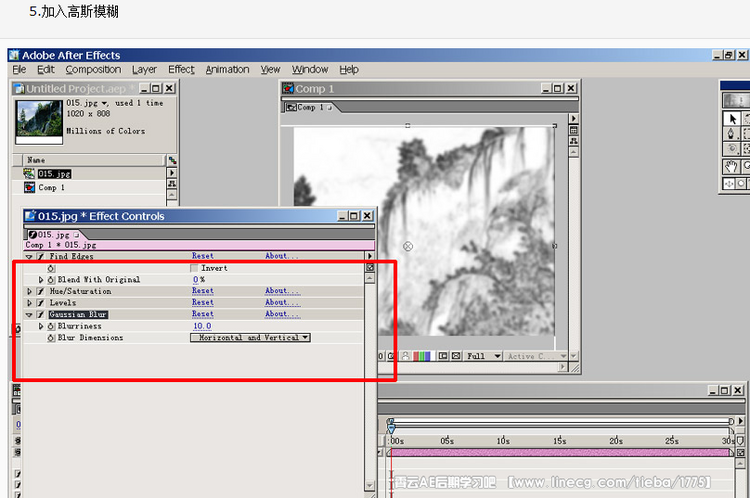
Task: Click the region of interest icon in Comp 1
Action: click(443, 356)
